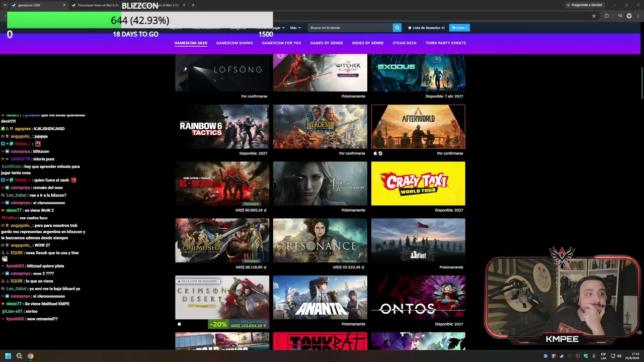Click the Buscar en la tienda search field

coord(350,28)
